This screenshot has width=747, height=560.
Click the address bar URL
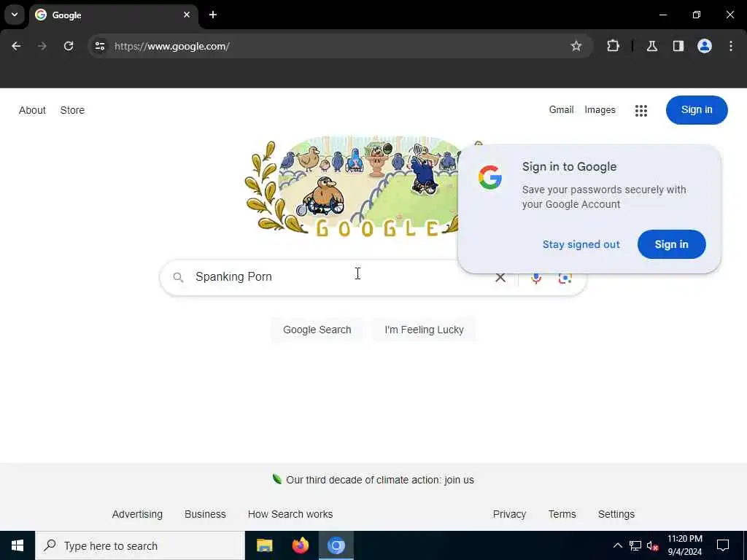click(x=172, y=46)
